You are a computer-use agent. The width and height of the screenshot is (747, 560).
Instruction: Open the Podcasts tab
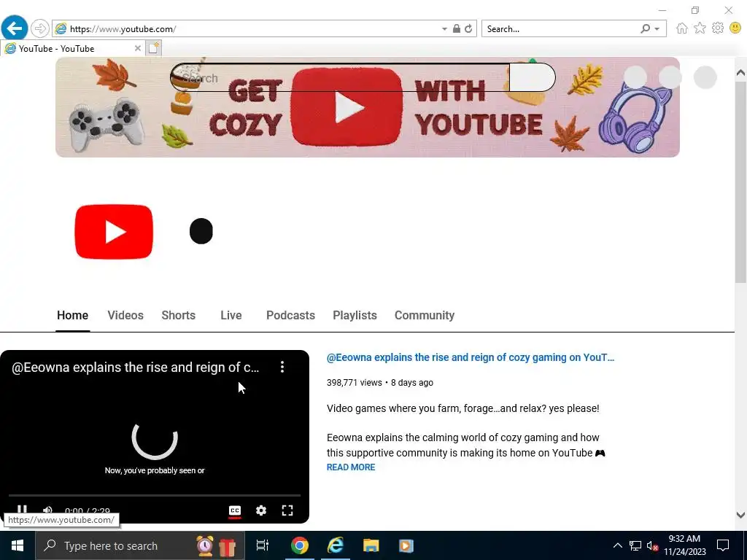coord(290,315)
